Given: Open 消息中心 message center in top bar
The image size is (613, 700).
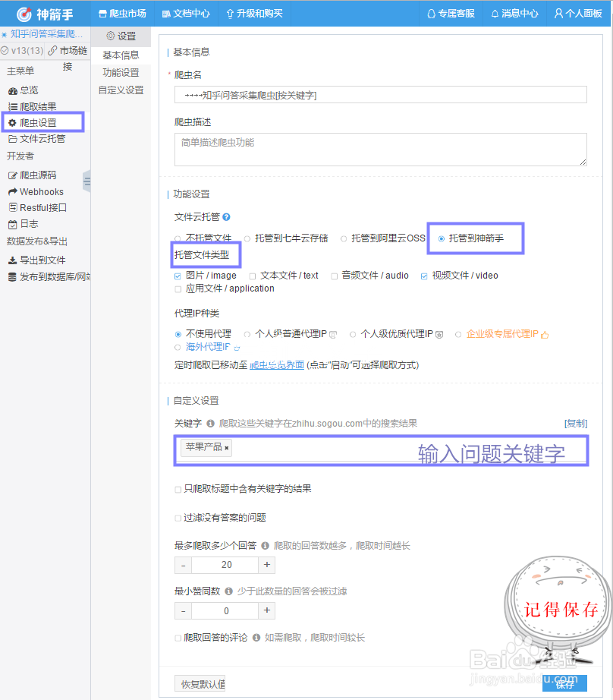Looking at the screenshot, I should click(514, 13).
